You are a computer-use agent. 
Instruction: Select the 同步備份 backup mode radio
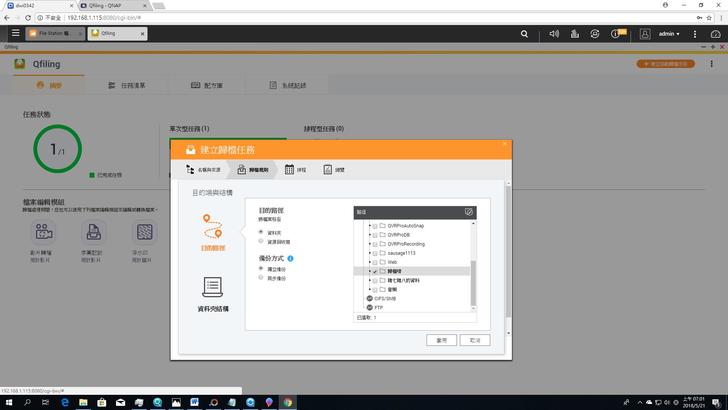pos(261,277)
